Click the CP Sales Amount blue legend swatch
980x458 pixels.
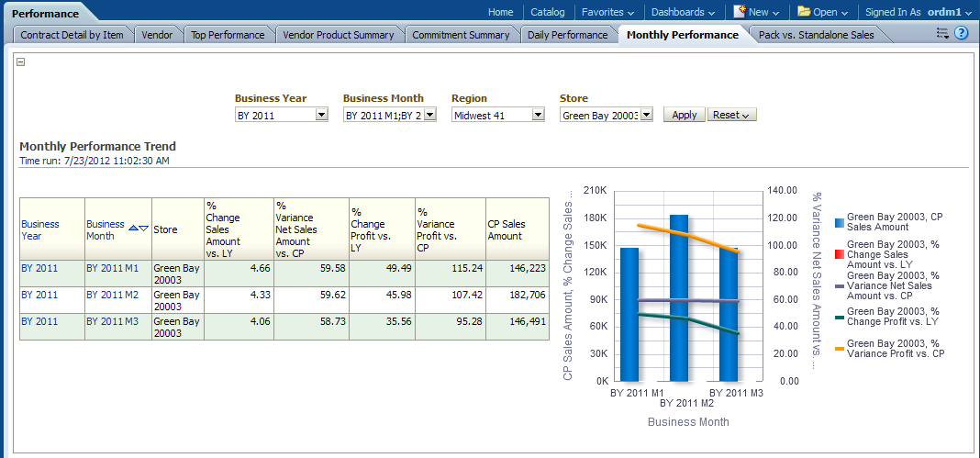(840, 222)
